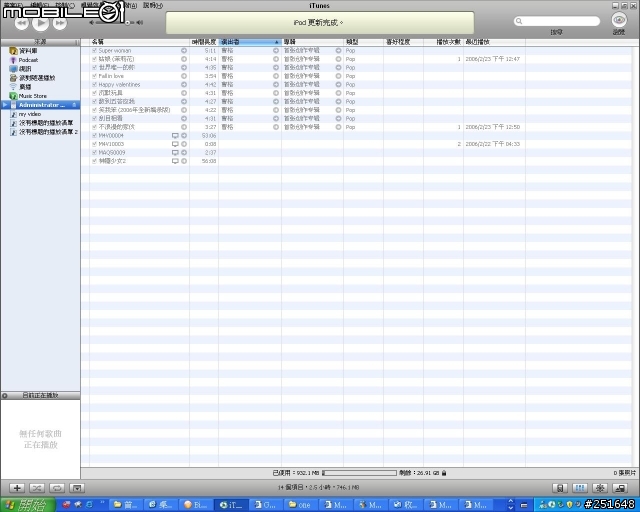Open the 廣播 radio source

pyautogui.click(x=24, y=87)
